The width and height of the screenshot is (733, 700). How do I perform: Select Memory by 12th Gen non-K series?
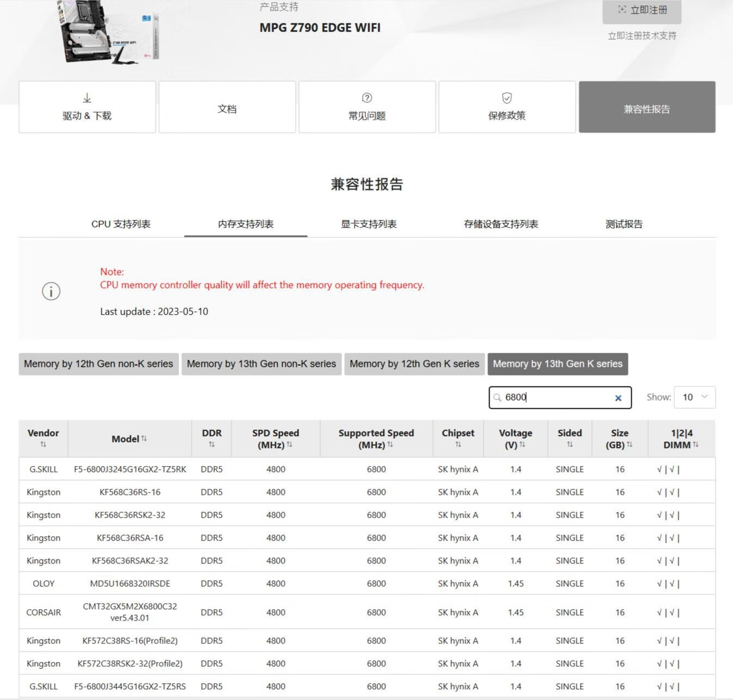[99, 364]
